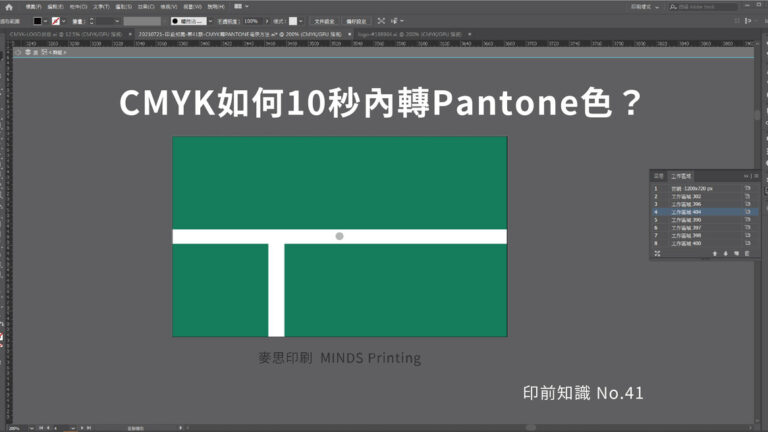Delete artboard trash icon

tap(746, 254)
